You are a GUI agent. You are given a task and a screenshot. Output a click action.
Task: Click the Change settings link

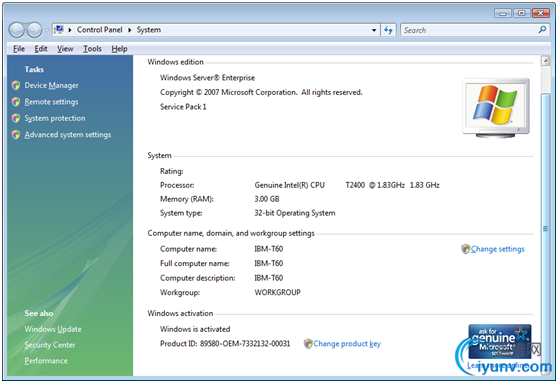(498, 249)
